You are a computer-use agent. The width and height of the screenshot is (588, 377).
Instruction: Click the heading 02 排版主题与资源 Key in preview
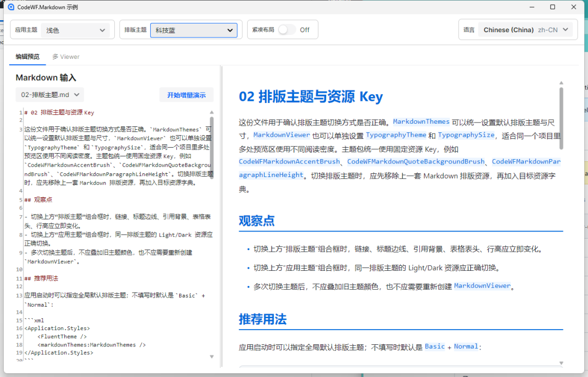pos(311,96)
